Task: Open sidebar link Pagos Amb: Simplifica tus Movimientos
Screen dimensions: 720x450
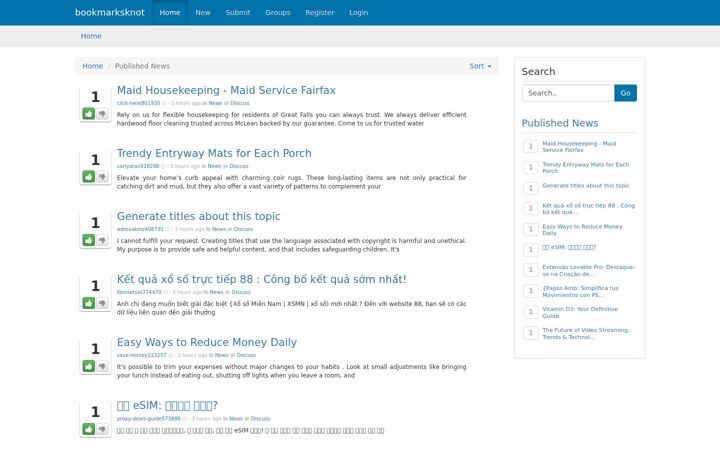Action: [580, 292]
